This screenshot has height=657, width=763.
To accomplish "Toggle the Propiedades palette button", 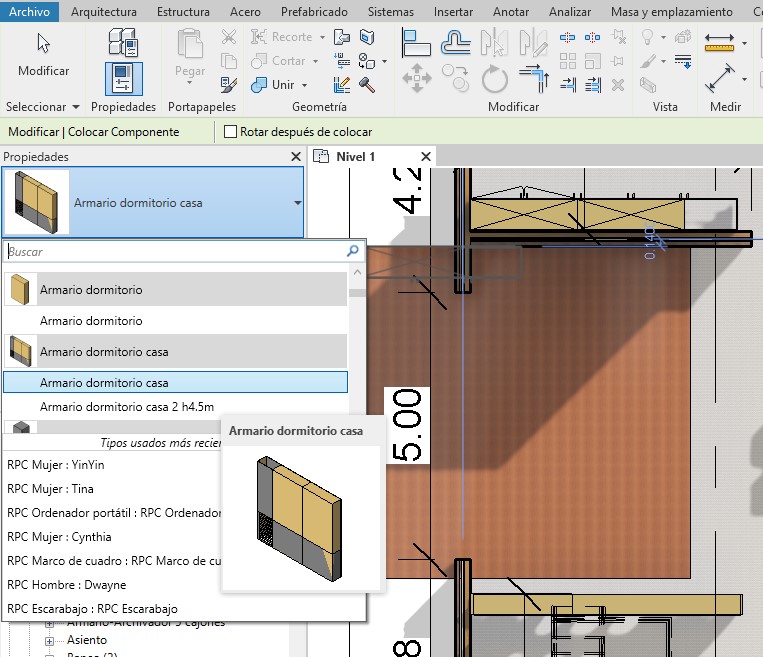I will coord(123,80).
